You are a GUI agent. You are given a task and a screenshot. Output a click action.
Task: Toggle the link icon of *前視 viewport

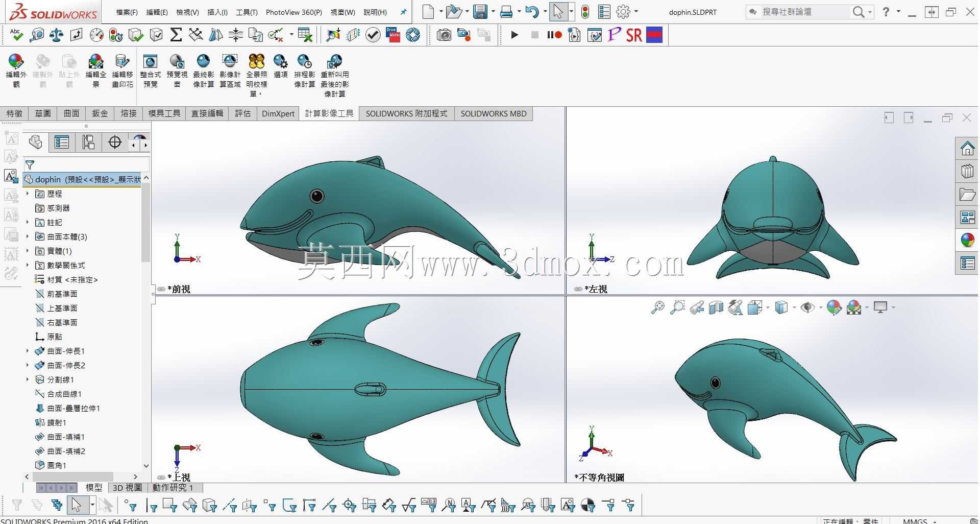click(x=161, y=289)
